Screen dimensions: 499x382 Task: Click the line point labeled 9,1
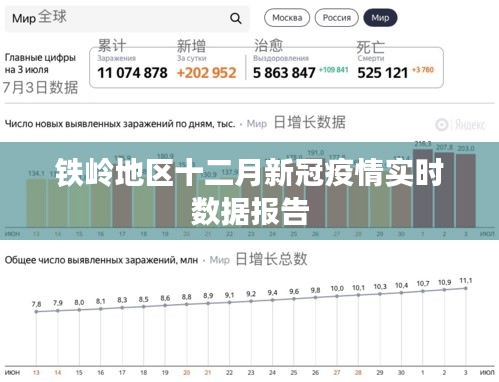(x=229, y=302)
